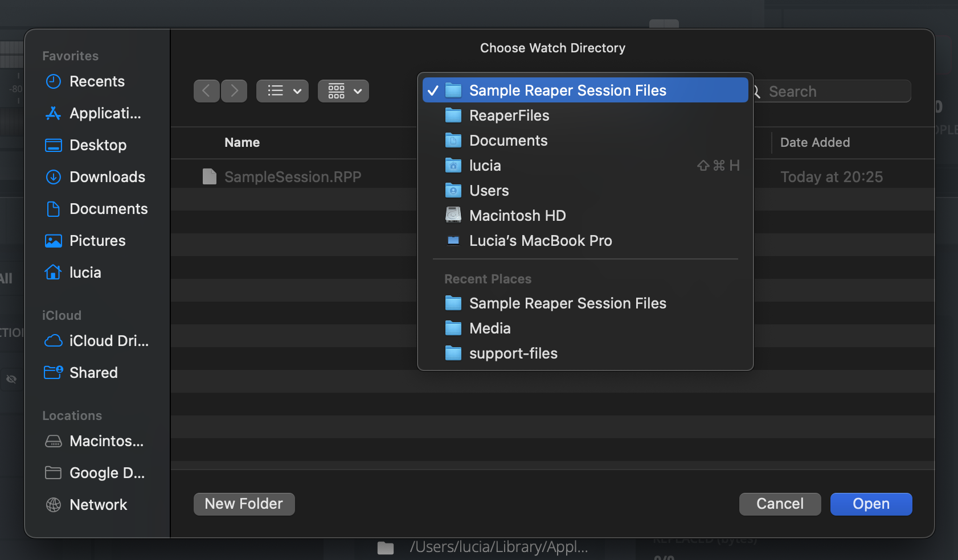Select iCloud Drive in the sidebar
Image resolution: width=958 pixels, height=560 pixels.
click(108, 341)
